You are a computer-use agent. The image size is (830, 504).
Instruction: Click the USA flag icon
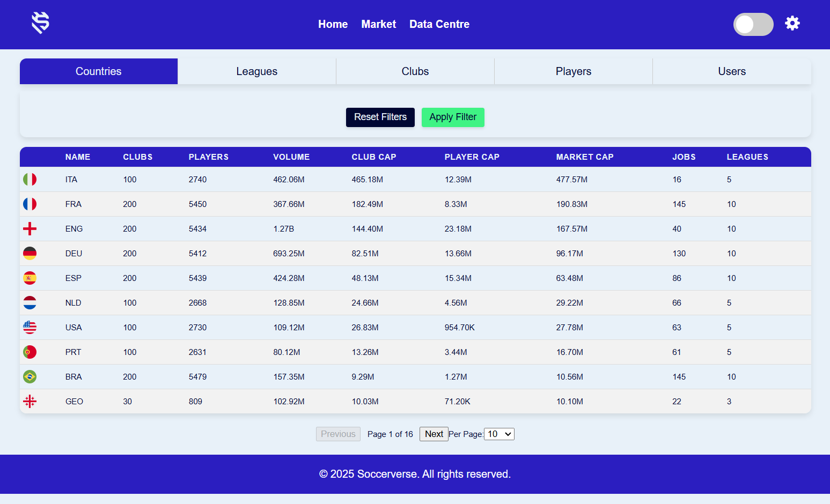click(30, 327)
